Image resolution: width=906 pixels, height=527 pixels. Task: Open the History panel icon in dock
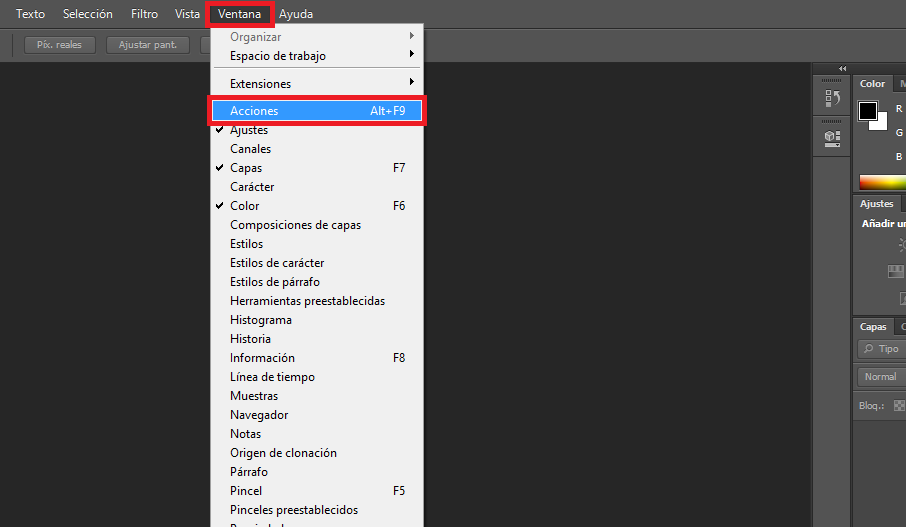832,99
